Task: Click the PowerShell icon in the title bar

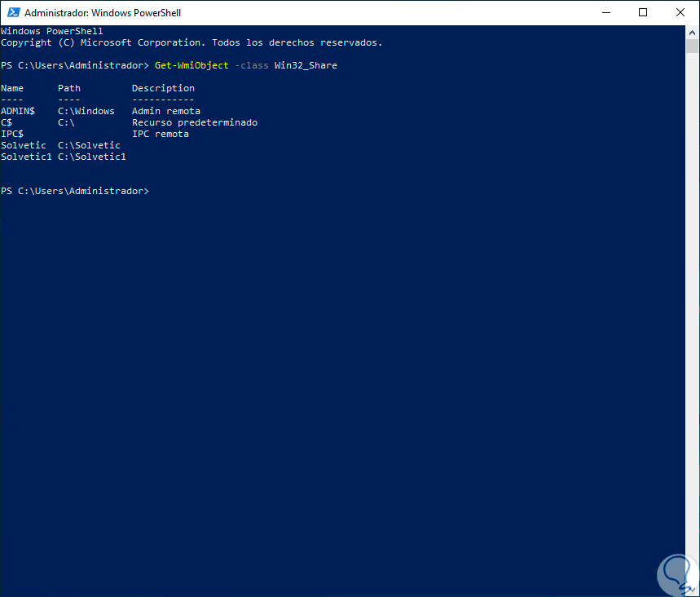Action: click(13, 13)
